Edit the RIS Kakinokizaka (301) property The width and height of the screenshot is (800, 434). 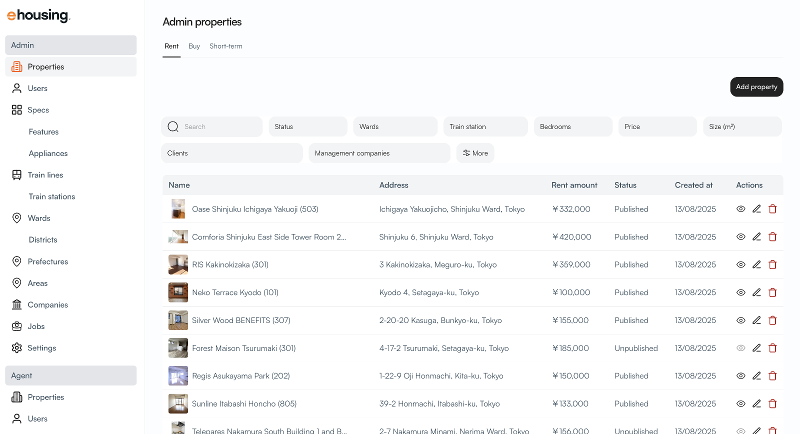coord(757,265)
